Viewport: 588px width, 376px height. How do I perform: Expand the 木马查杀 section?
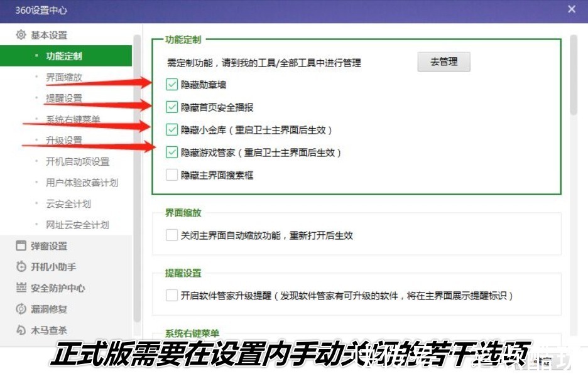click(49, 330)
